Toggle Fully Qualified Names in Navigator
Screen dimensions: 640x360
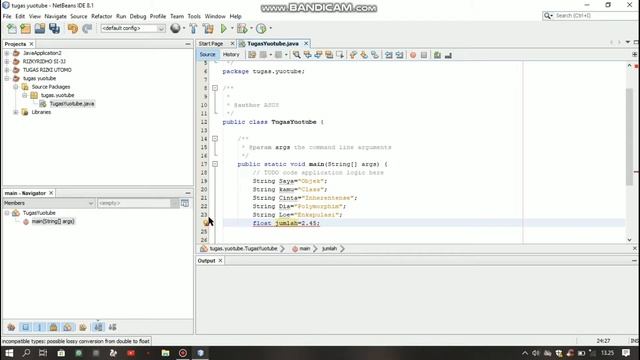pyautogui.click(x=83, y=327)
